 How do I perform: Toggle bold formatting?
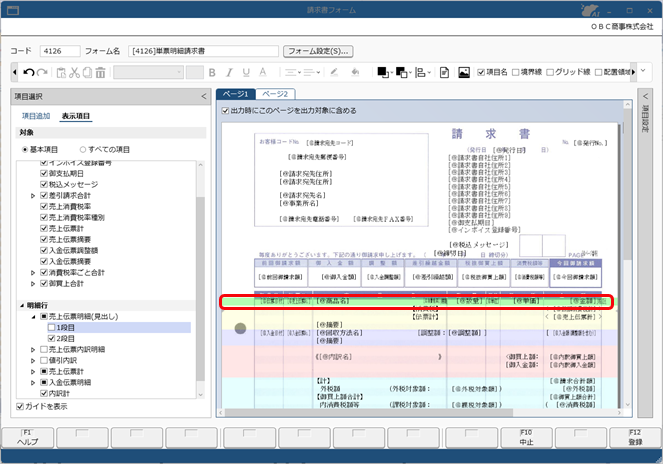coord(212,72)
